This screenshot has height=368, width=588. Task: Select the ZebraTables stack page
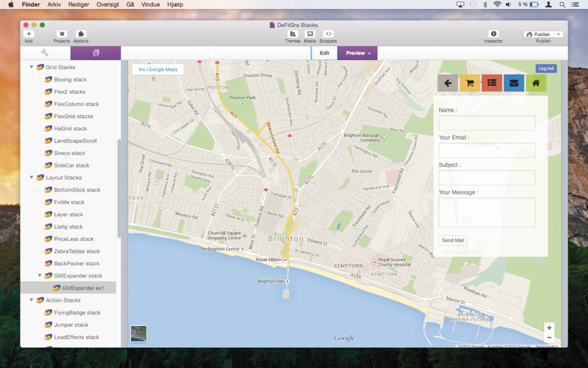77,252
